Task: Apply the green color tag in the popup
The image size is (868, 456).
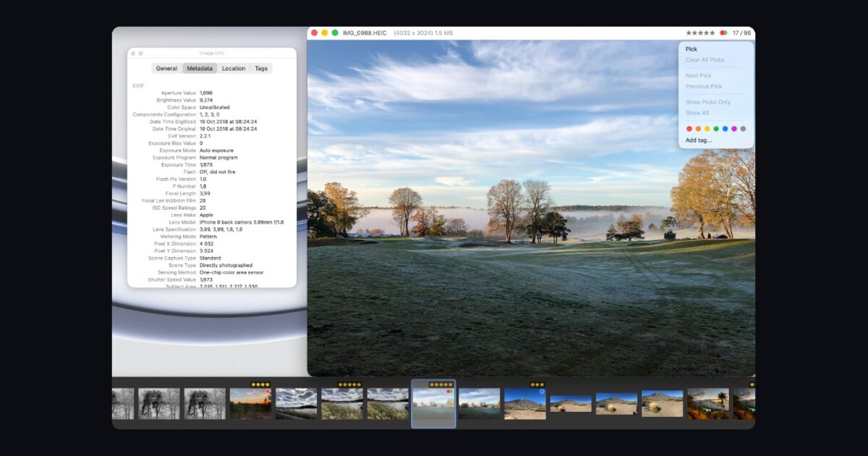Action: coord(716,129)
